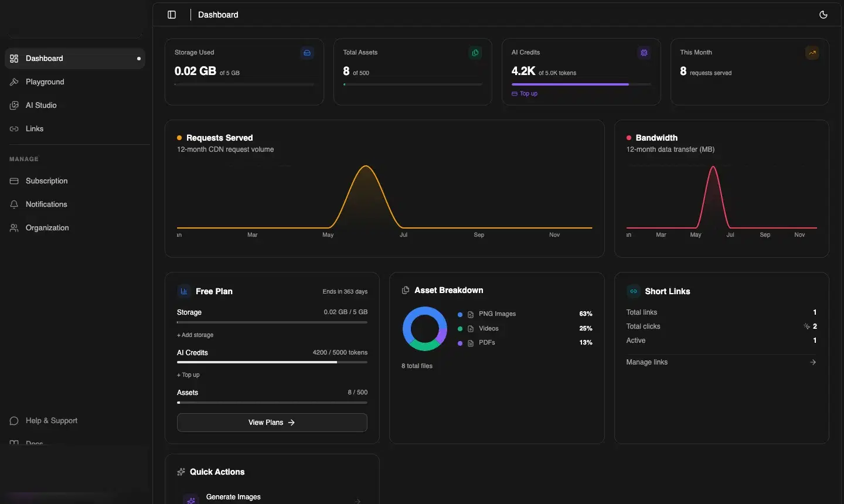844x504 pixels.
Task: Click the 25% Videos value
Action: pos(586,328)
